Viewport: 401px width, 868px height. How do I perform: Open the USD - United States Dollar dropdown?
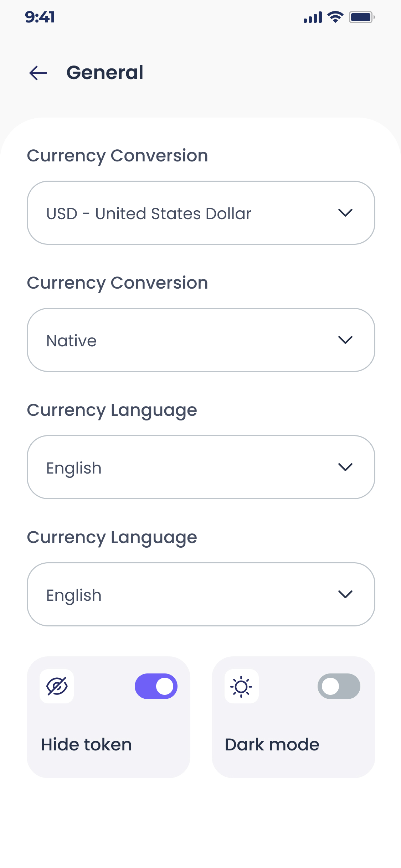pyautogui.click(x=201, y=213)
